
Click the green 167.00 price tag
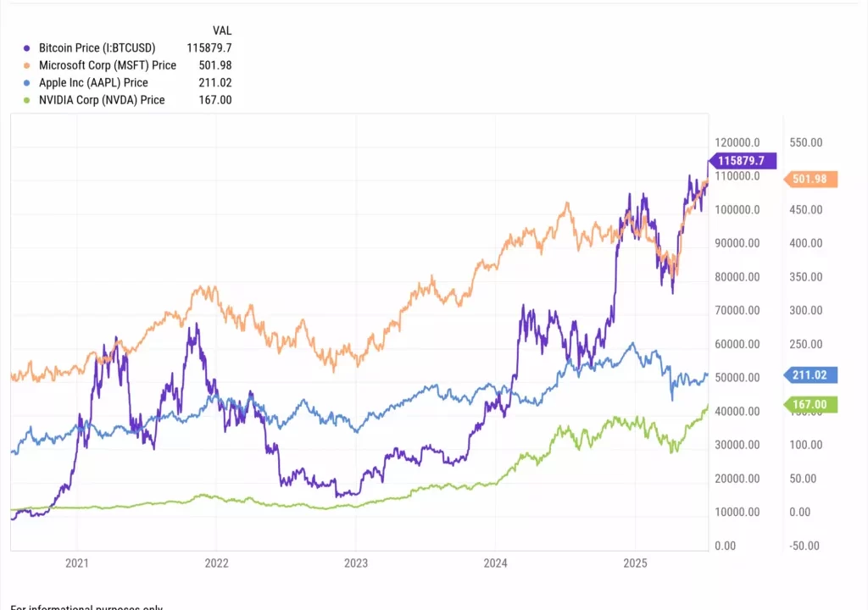(x=810, y=405)
